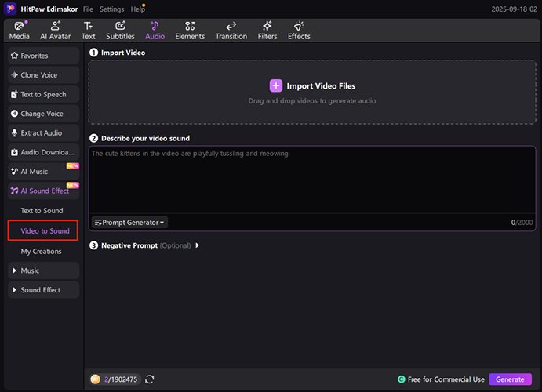Open the Media tab icon

[x=19, y=27]
